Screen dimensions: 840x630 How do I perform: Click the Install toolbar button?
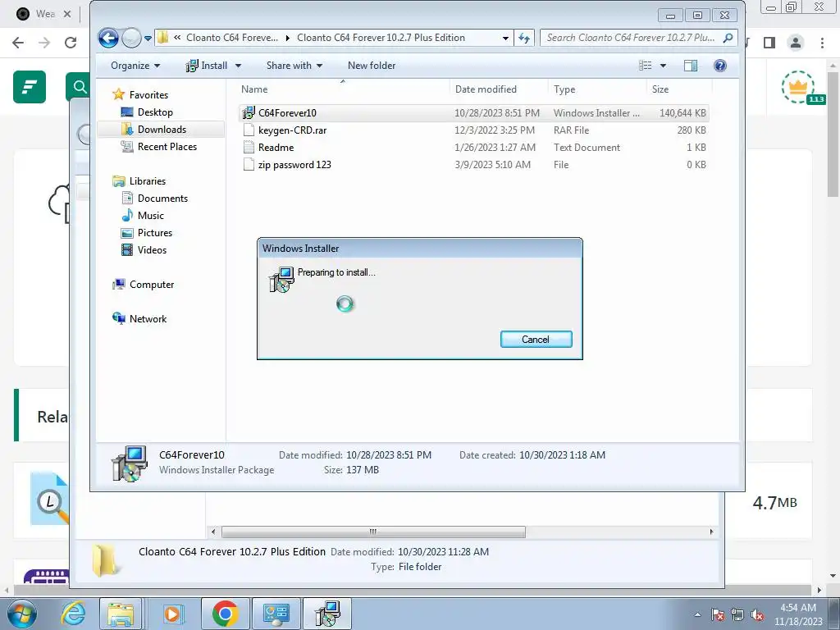(206, 66)
